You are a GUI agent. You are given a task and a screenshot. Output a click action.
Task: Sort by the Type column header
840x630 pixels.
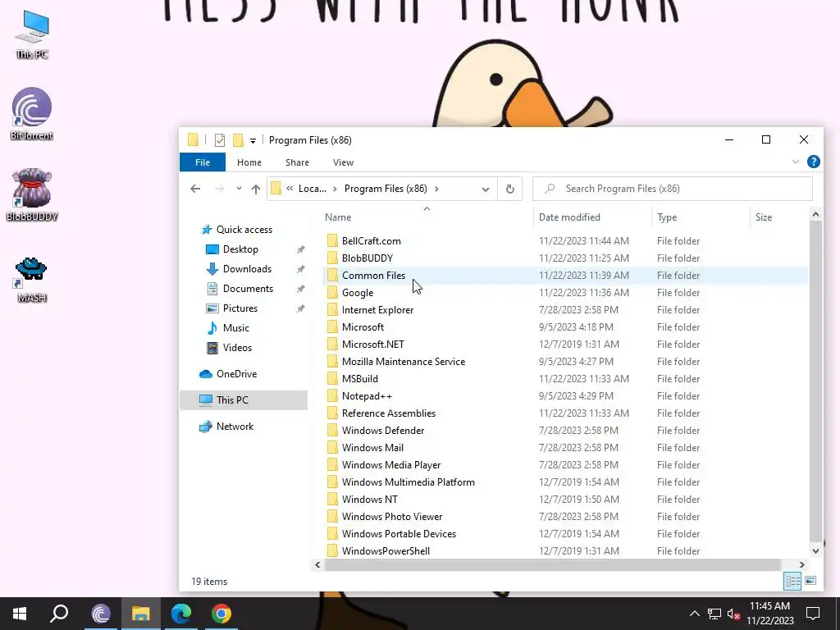(667, 217)
